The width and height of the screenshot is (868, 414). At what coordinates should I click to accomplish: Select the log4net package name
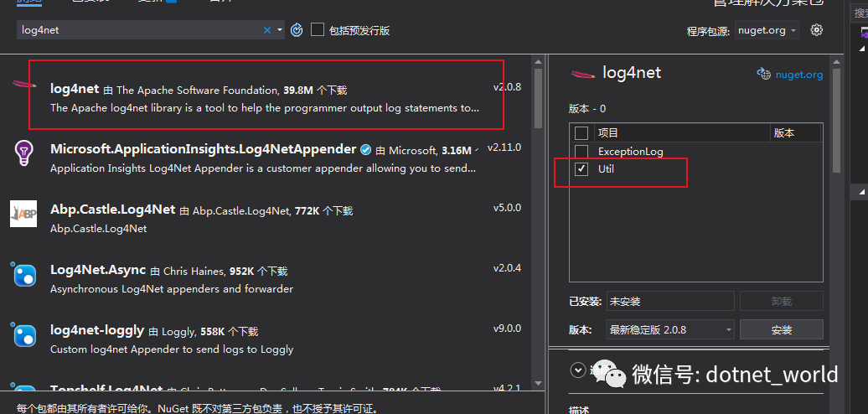tap(75, 89)
